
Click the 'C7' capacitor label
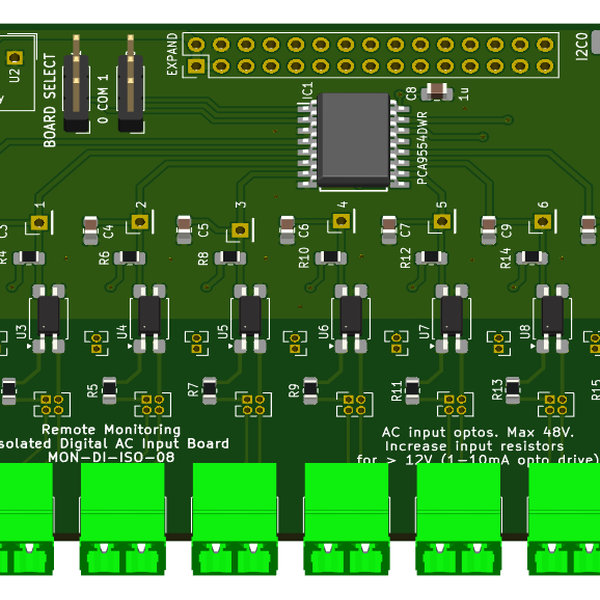pyautogui.click(x=405, y=230)
